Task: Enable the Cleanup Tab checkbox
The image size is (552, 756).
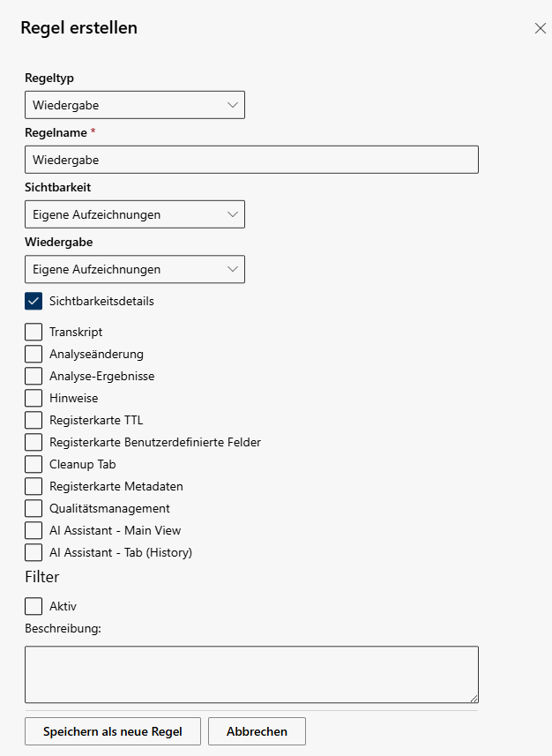Action: pyautogui.click(x=34, y=464)
